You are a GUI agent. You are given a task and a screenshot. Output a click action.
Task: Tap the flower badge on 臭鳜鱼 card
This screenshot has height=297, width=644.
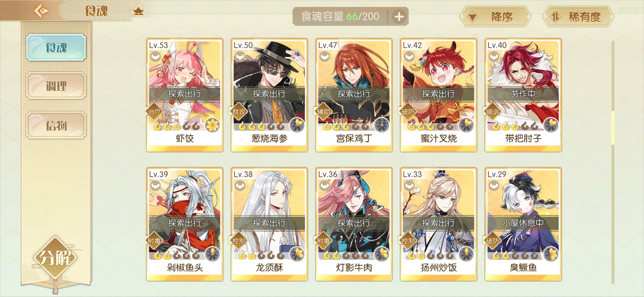pos(551,254)
